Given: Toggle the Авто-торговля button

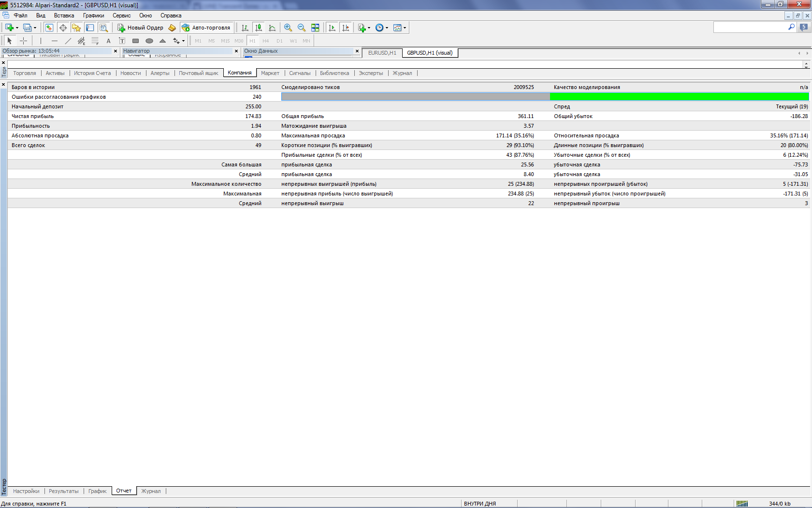Looking at the screenshot, I should (207, 28).
